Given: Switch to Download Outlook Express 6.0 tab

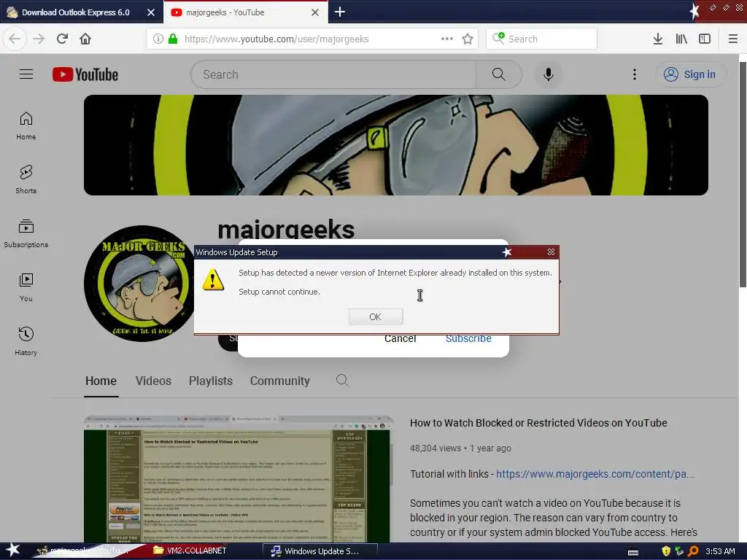Looking at the screenshot, I should tap(75, 12).
